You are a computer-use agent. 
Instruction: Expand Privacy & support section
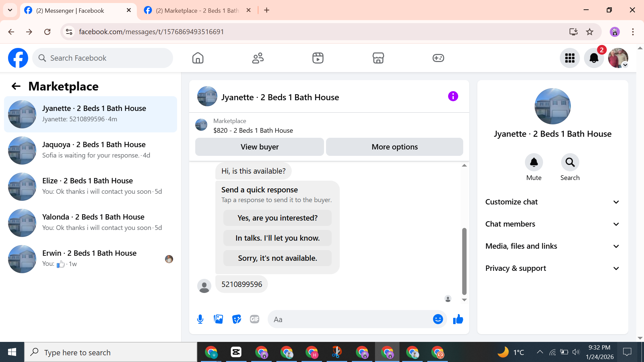(x=552, y=268)
